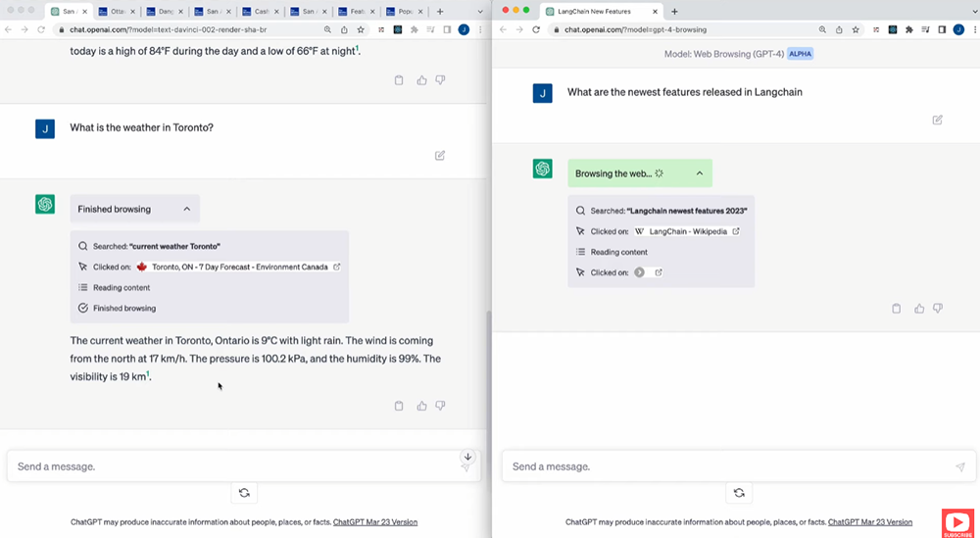Copy the Langchain response in right window
This screenshot has width=980, height=538.
(897, 308)
